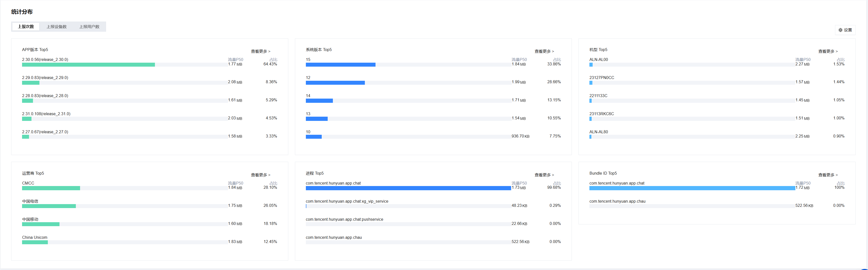Image resolution: width=868 pixels, height=270 pixels.
Task: Open 查看更多 in Bundle ID Top5
Action: click(828, 175)
